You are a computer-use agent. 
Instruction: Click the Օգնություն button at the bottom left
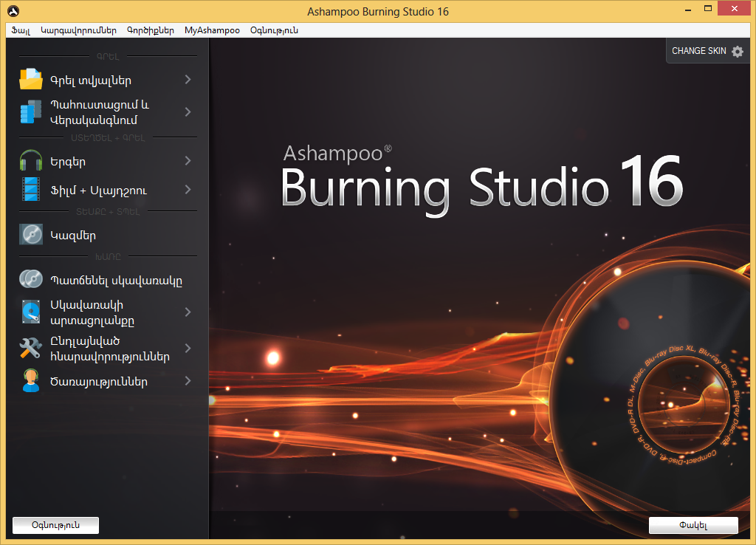click(55, 525)
